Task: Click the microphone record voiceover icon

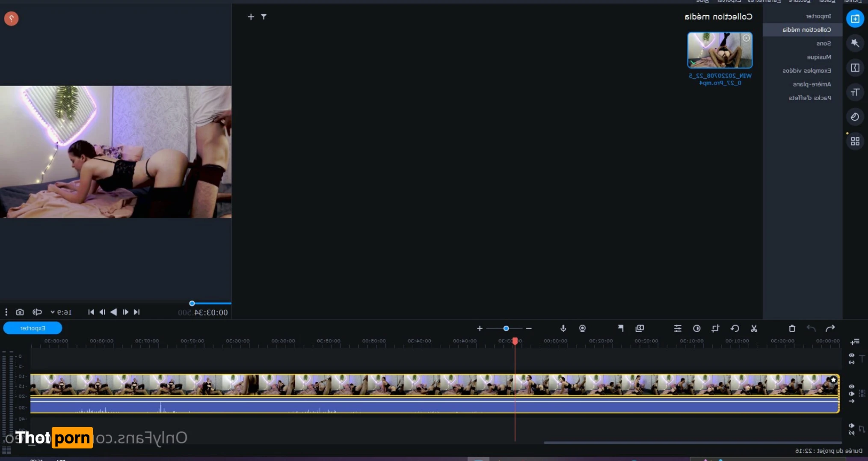Action: [x=563, y=328]
